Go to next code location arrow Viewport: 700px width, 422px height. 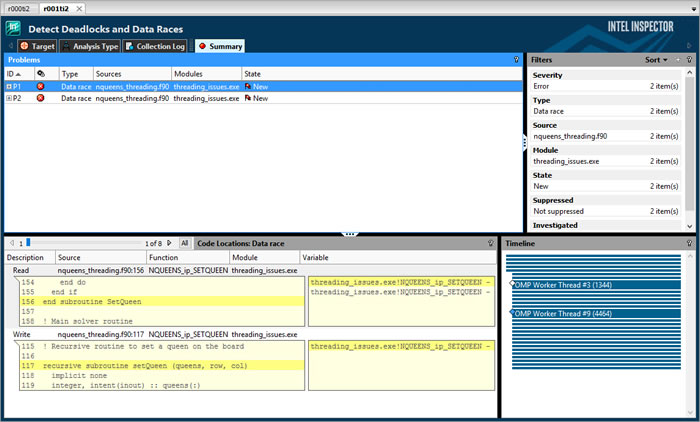point(169,243)
